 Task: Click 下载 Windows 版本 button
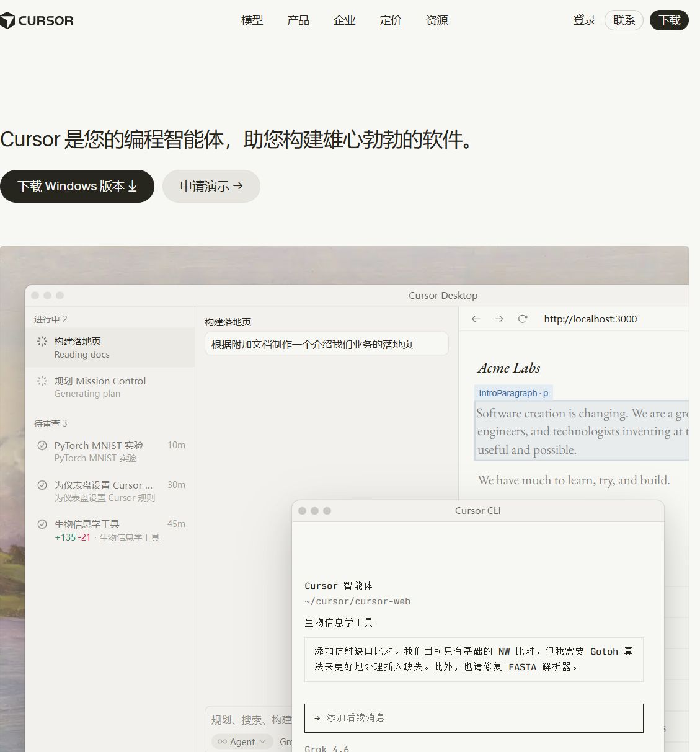point(77,186)
